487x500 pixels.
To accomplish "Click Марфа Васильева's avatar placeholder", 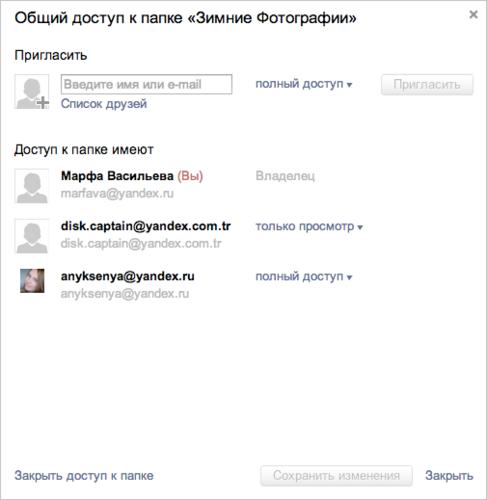I will point(32,186).
